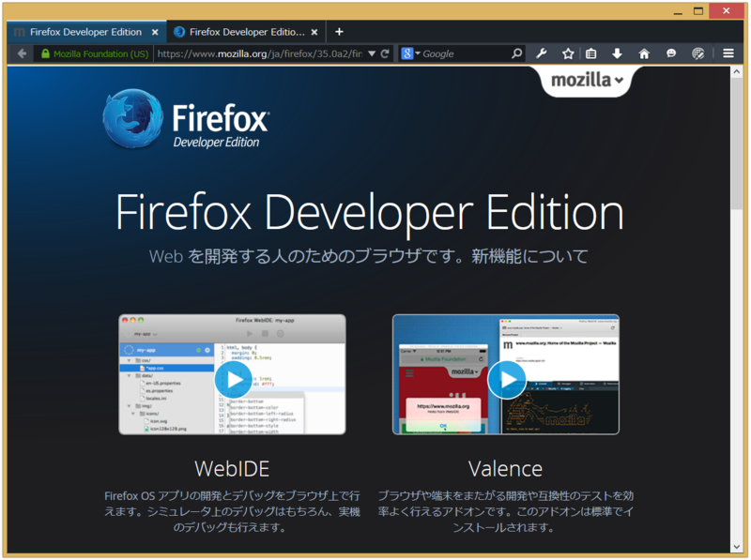Image resolution: width=751 pixels, height=560 pixels.
Task: Play the WebIDE demo video
Action: pos(232,379)
